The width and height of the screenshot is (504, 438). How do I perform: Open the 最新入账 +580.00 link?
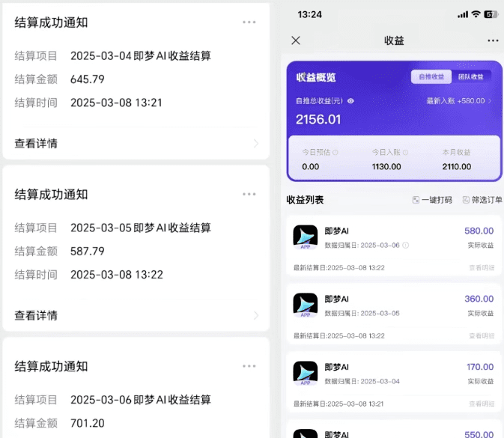click(458, 101)
